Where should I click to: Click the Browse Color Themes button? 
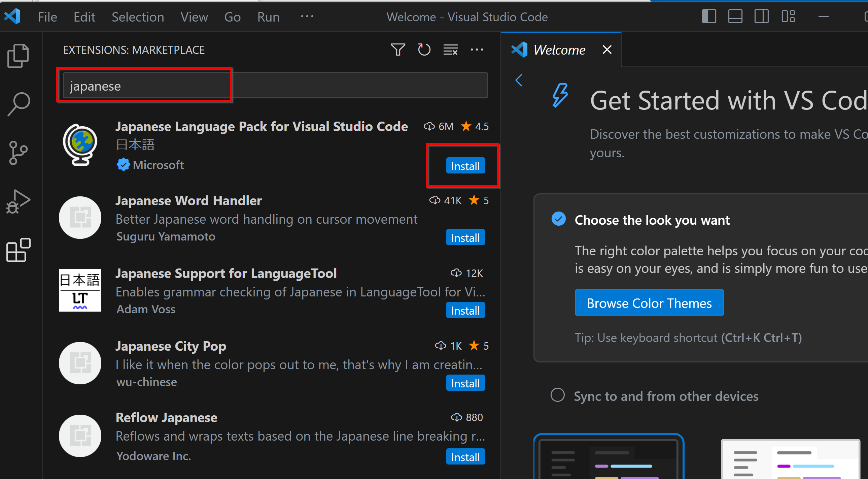[649, 303]
